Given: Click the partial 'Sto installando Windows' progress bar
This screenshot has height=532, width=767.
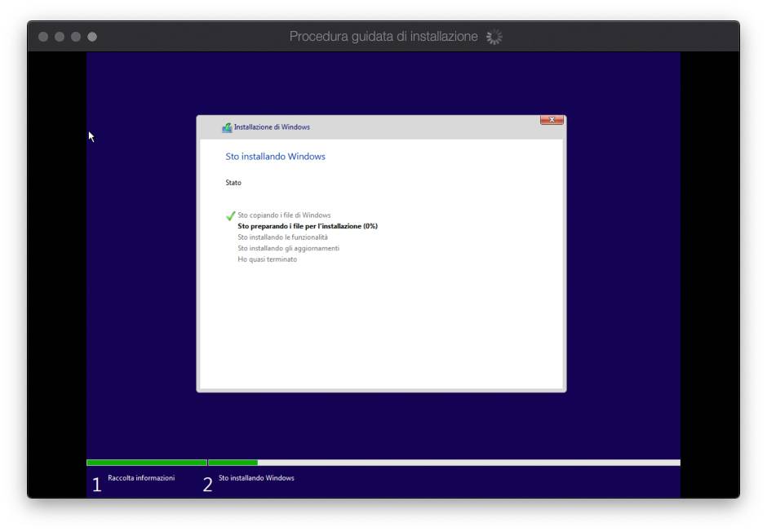Looking at the screenshot, I should (233, 463).
